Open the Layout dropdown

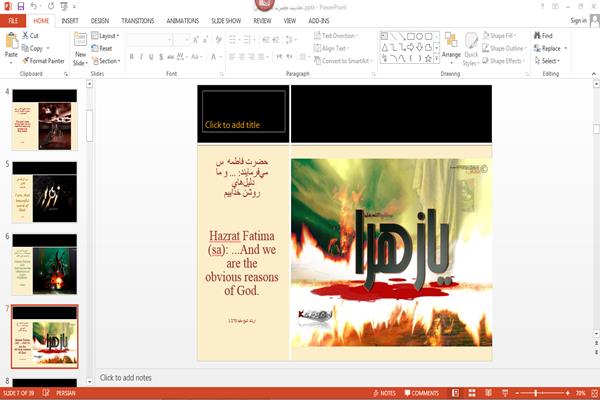coord(105,36)
